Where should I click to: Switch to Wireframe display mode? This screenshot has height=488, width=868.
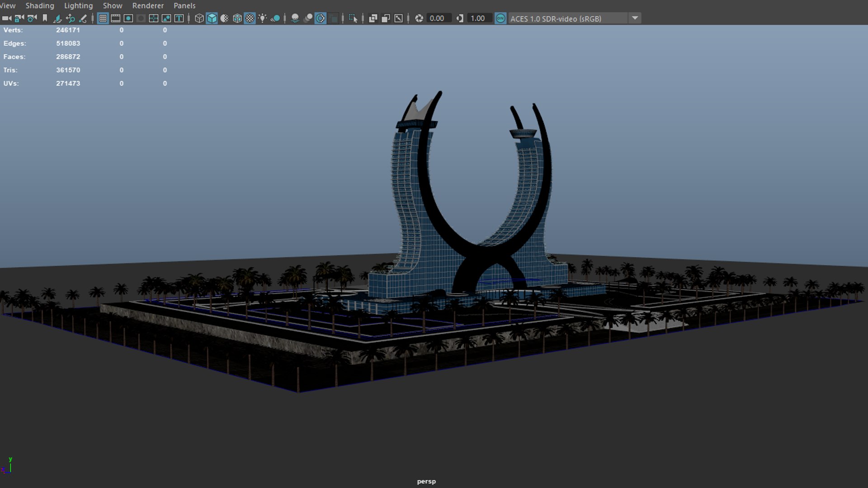point(199,19)
